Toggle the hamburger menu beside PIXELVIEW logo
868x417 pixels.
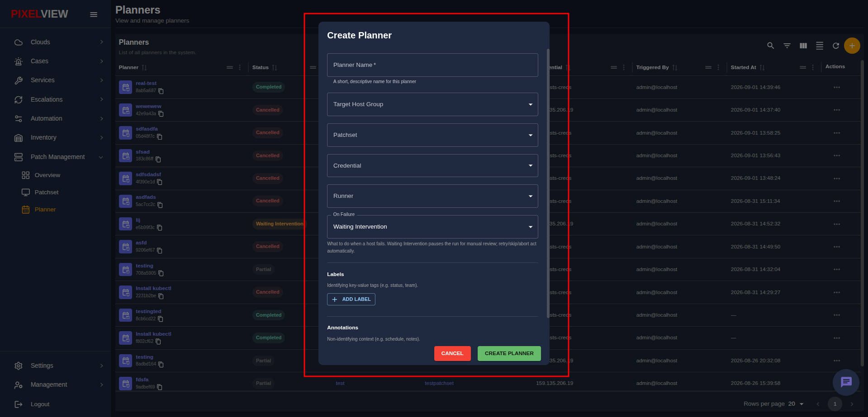coord(94,14)
